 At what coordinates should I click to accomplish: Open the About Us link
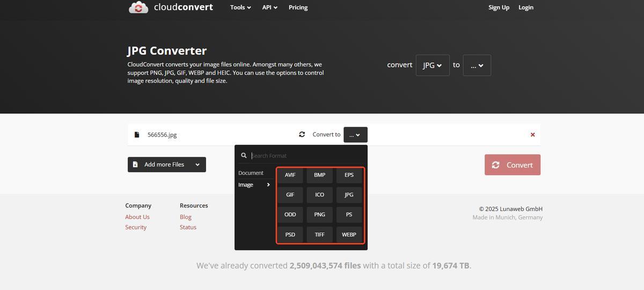pos(137,217)
